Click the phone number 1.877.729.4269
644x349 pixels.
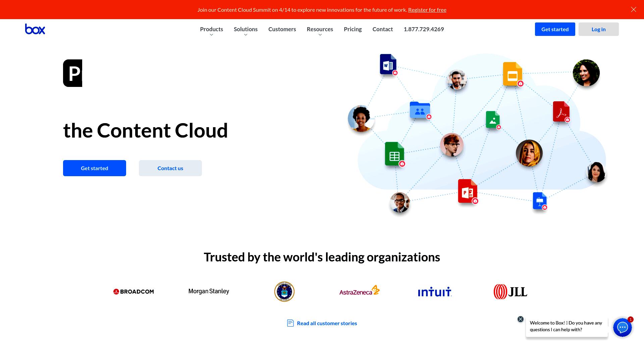pyautogui.click(x=424, y=29)
